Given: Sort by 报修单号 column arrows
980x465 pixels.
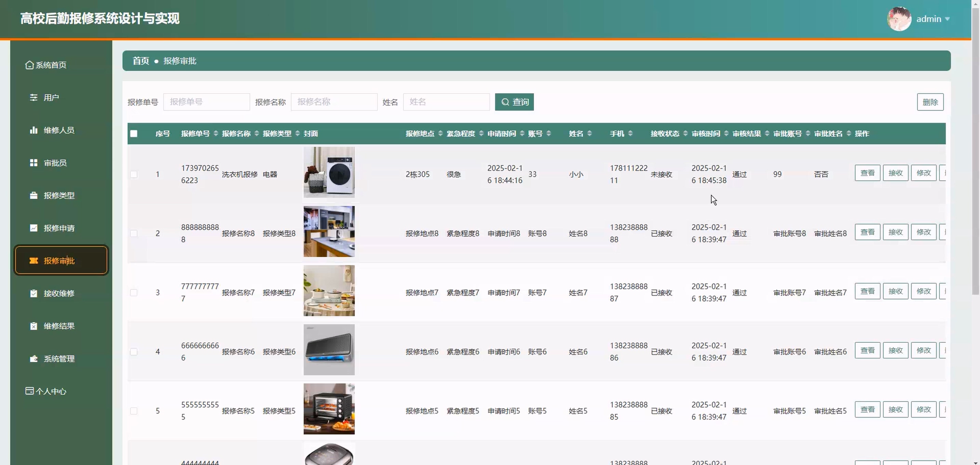Looking at the screenshot, I should (x=216, y=133).
